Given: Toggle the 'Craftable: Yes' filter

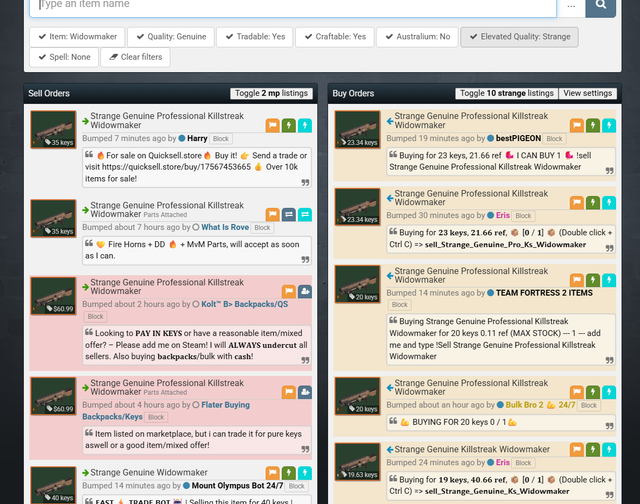Looking at the screenshot, I should click(335, 37).
